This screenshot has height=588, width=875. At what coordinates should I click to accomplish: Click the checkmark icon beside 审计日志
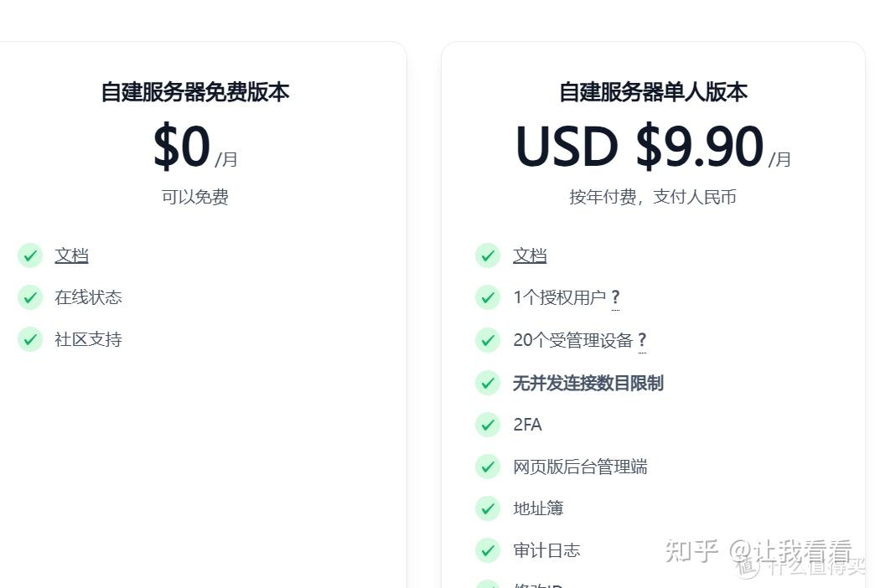click(x=488, y=550)
